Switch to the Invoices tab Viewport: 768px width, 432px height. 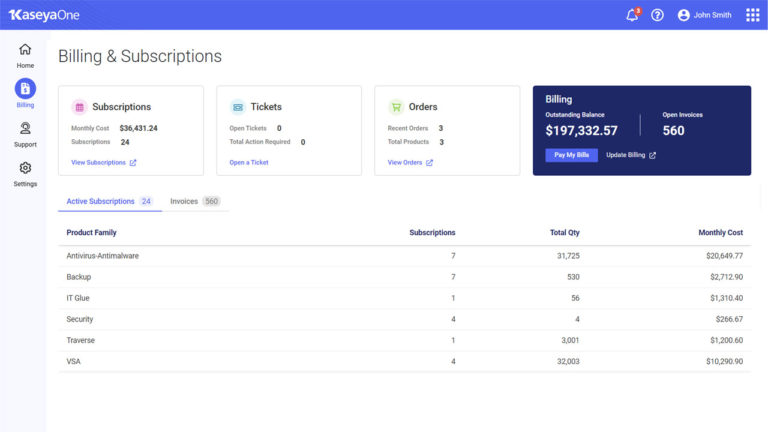195,201
